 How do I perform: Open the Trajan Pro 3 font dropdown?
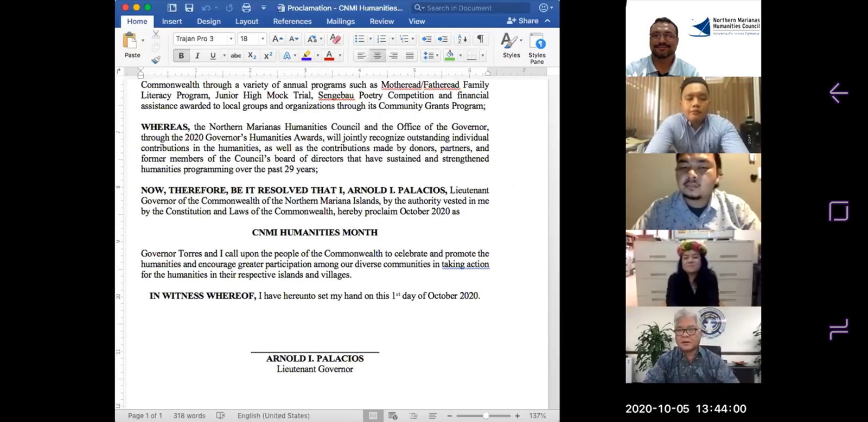231,39
